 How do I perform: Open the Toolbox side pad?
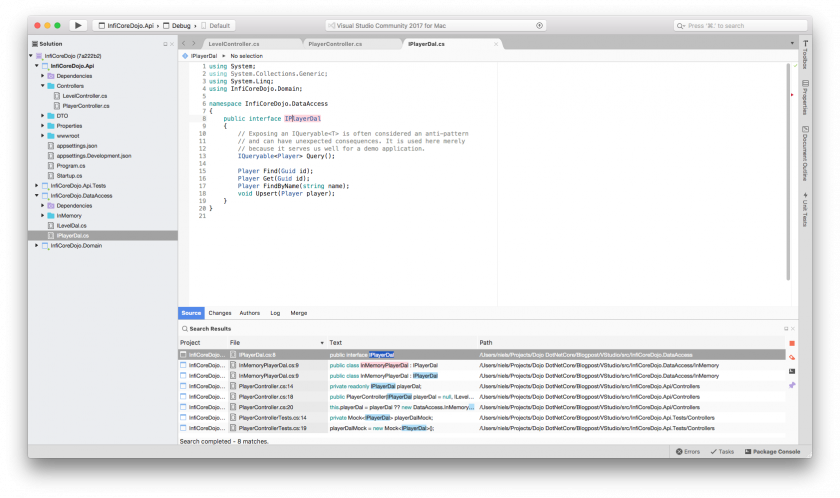pos(805,54)
